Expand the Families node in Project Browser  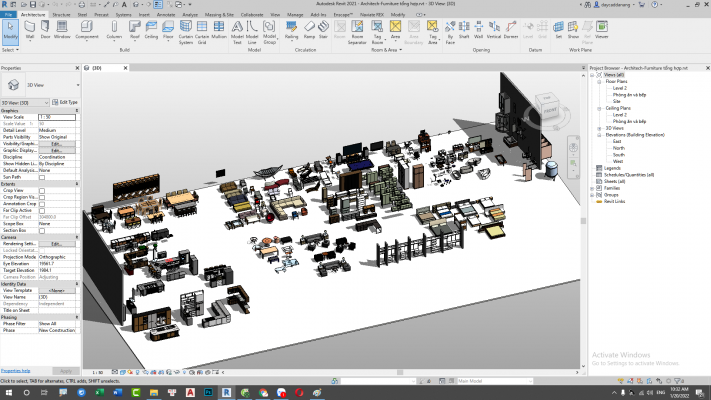593,187
